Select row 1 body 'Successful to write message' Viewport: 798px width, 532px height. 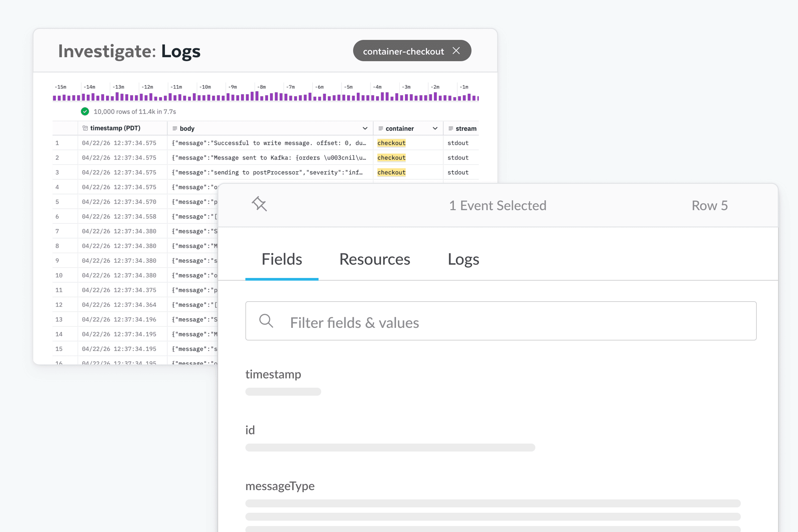pos(269,143)
